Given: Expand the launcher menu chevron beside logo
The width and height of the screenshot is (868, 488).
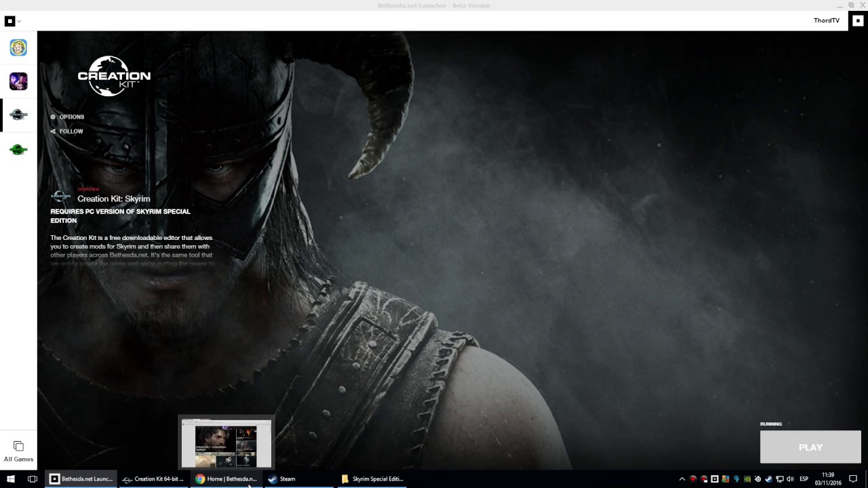Looking at the screenshot, I should 19,21.
